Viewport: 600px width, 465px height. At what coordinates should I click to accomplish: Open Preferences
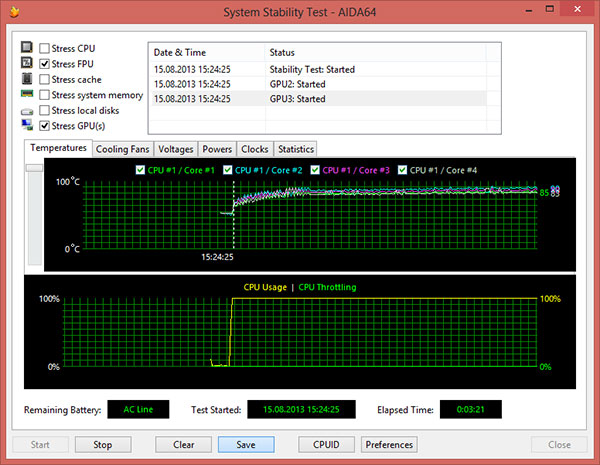pos(389,445)
